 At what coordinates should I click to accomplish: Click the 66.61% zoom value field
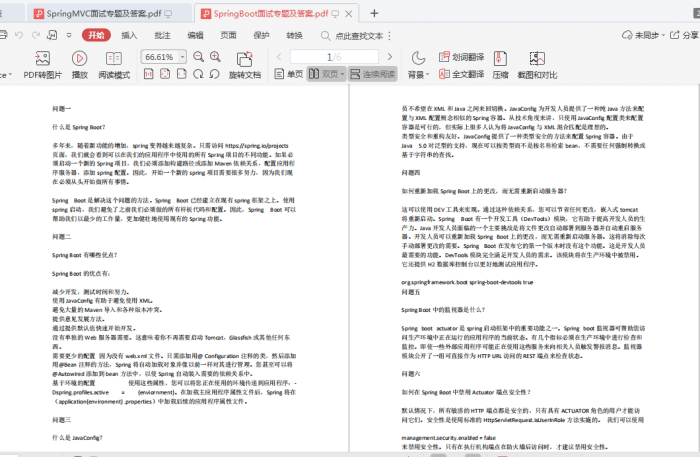(159, 57)
